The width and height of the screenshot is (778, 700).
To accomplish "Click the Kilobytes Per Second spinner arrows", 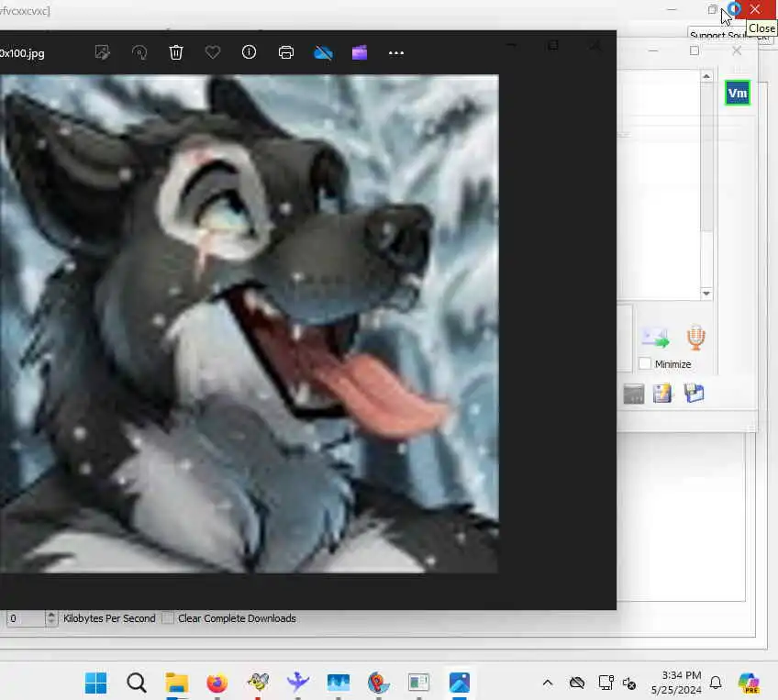I will coord(51,618).
